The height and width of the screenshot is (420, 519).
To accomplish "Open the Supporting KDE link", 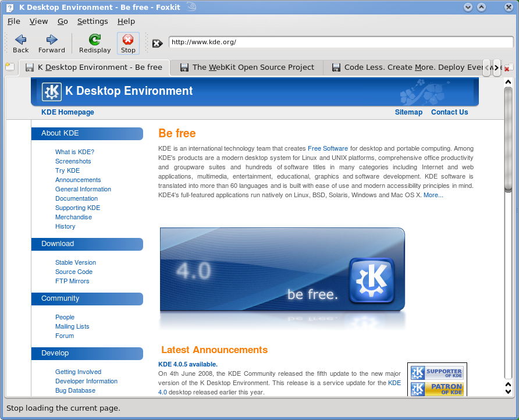I will coord(78,208).
